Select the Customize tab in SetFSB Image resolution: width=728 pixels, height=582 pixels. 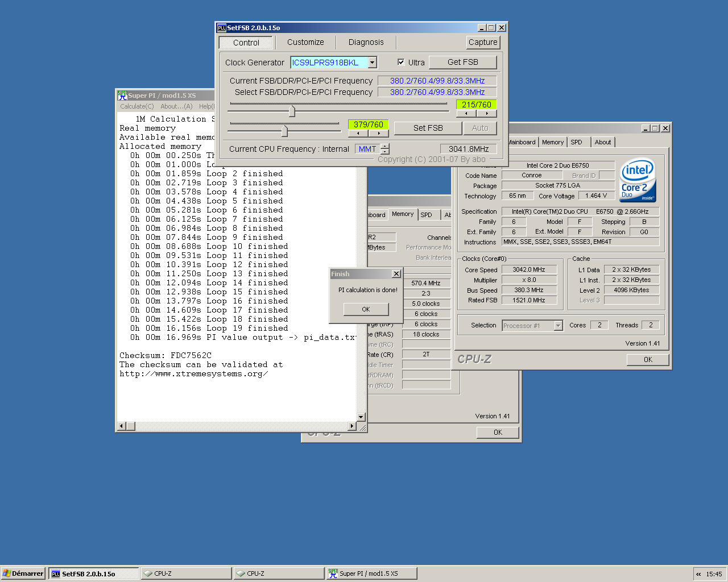point(305,42)
